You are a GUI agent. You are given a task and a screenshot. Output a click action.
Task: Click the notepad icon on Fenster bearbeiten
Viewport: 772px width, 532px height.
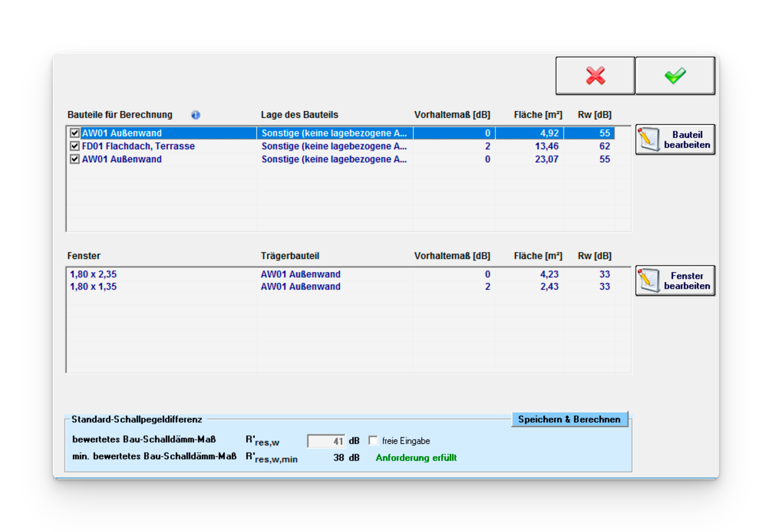pos(649,281)
